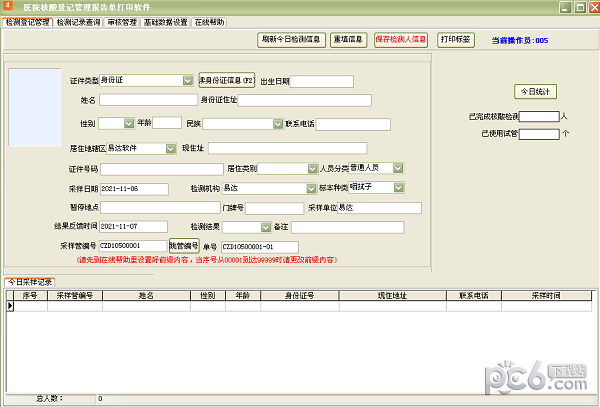This screenshot has width=600, height=407.
Task: Open the 人员分类 dropdown
Action: tap(399, 168)
